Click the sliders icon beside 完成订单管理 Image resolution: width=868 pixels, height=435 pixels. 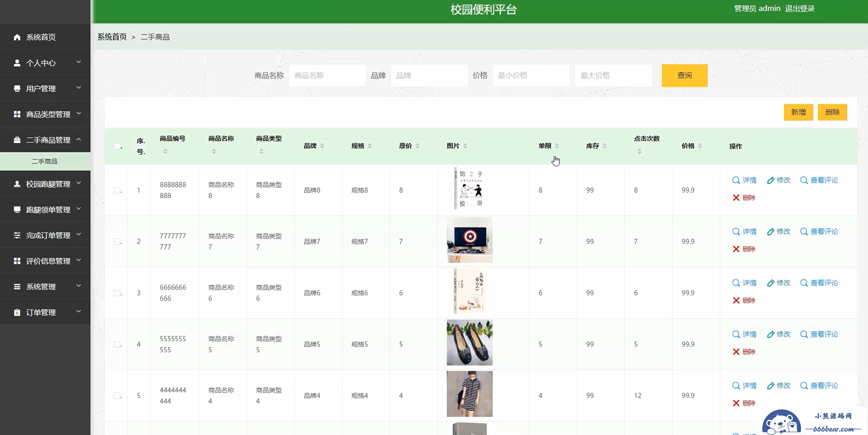tap(17, 235)
